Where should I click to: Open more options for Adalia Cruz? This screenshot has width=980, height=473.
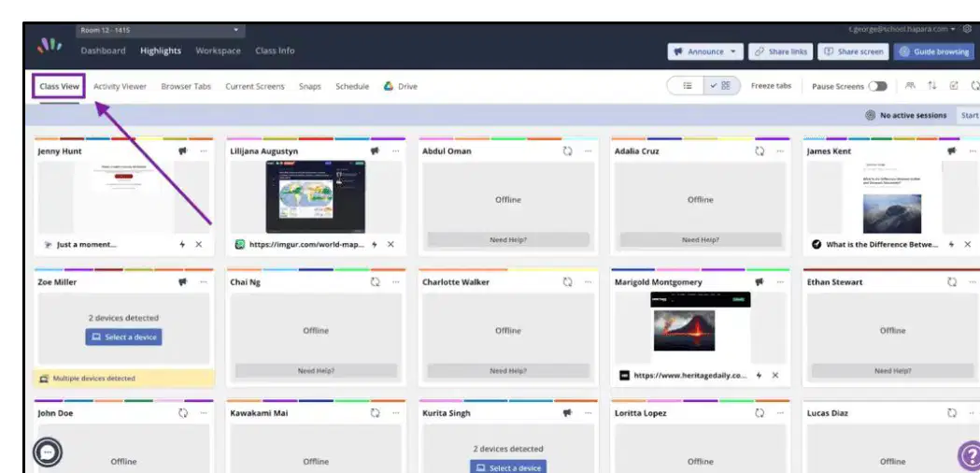pyautogui.click(x=780, y=151)
